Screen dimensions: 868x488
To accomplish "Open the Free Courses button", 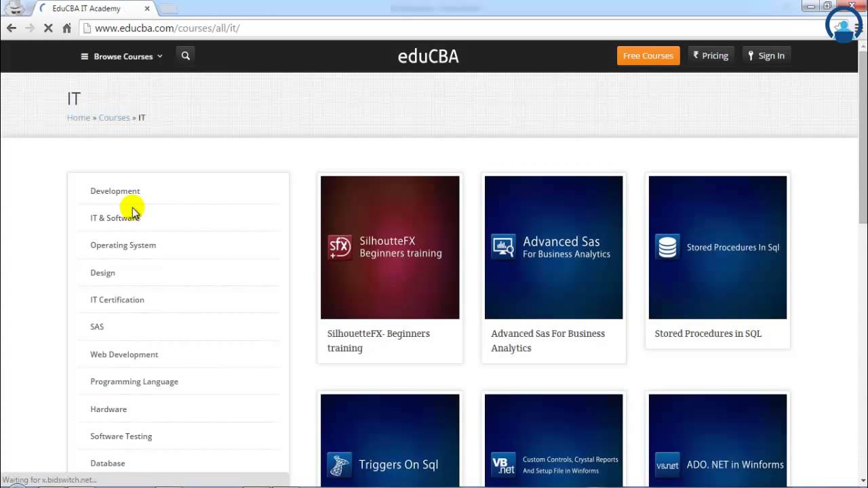I will click(648, 56).
